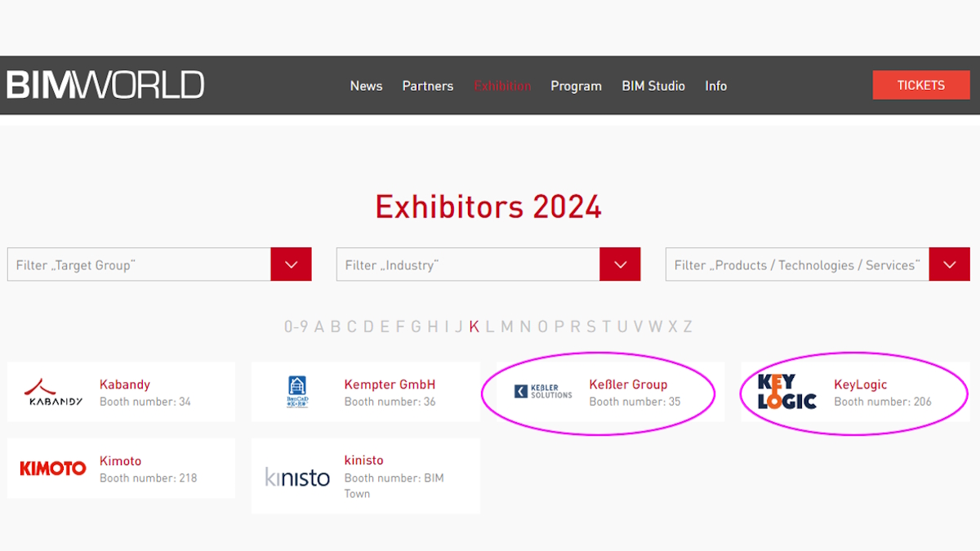Expand the Industry filter arrow
Image resolution: width=980 pixels, height=551 pixels.
coord(620,264)
